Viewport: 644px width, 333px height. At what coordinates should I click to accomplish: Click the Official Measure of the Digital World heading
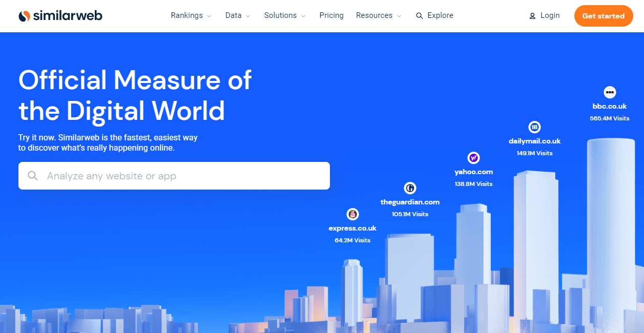click(x=135, y=95)
